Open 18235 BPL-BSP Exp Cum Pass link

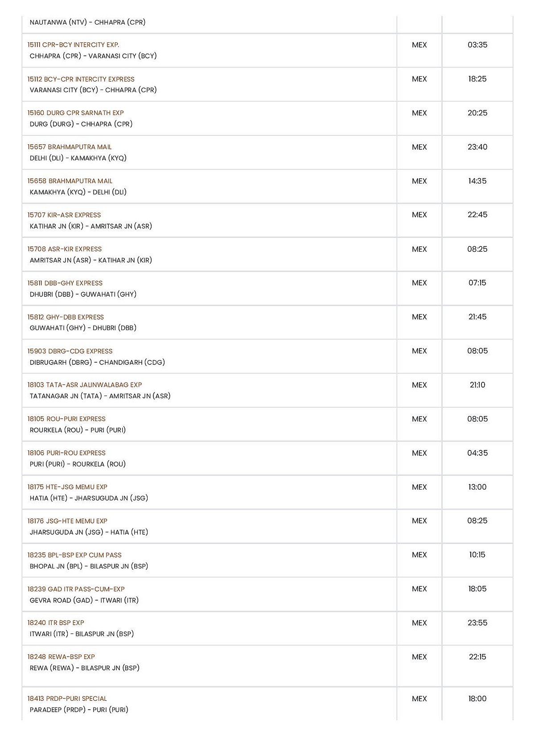(x=74, y=555)
